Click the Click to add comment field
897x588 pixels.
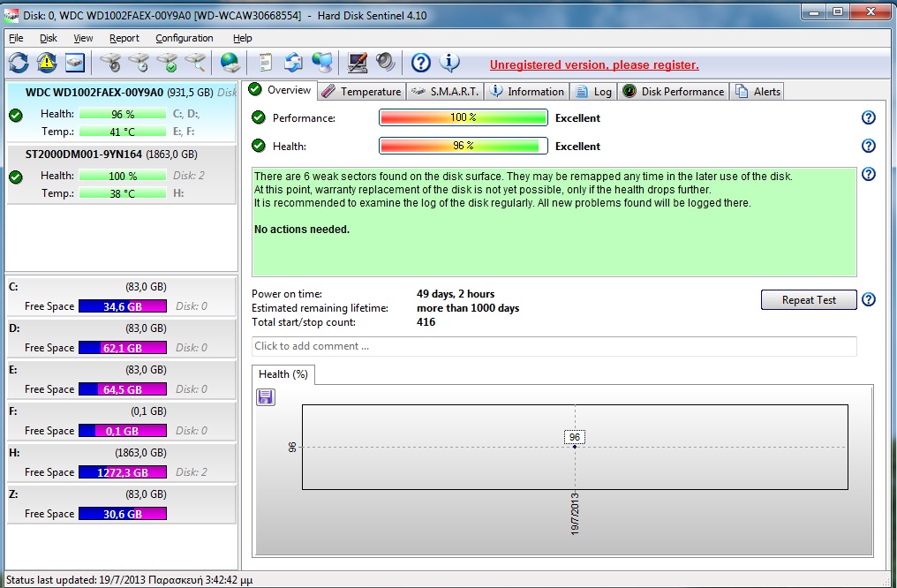click(554, 346)
